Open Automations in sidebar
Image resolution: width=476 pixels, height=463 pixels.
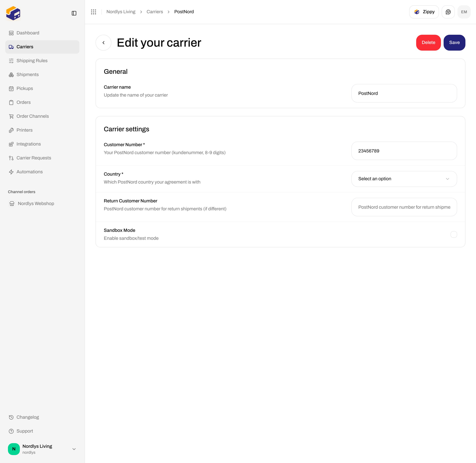tap(42, 172)
